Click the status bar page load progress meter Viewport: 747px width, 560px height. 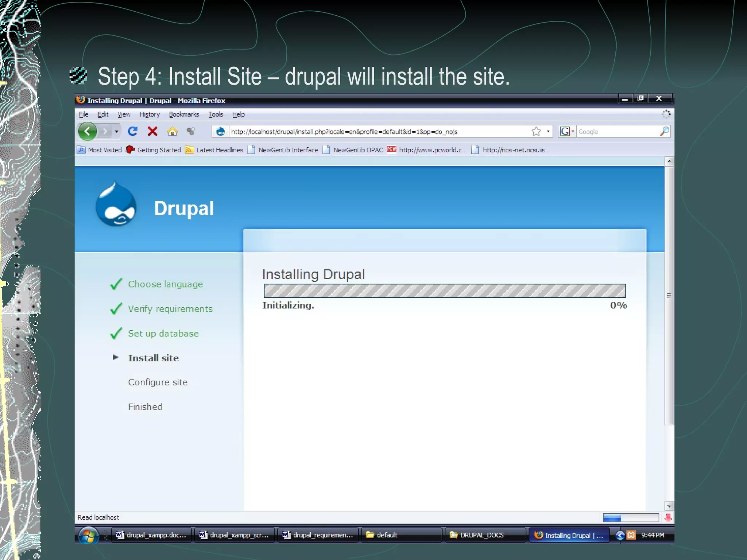tap(631, 518)
